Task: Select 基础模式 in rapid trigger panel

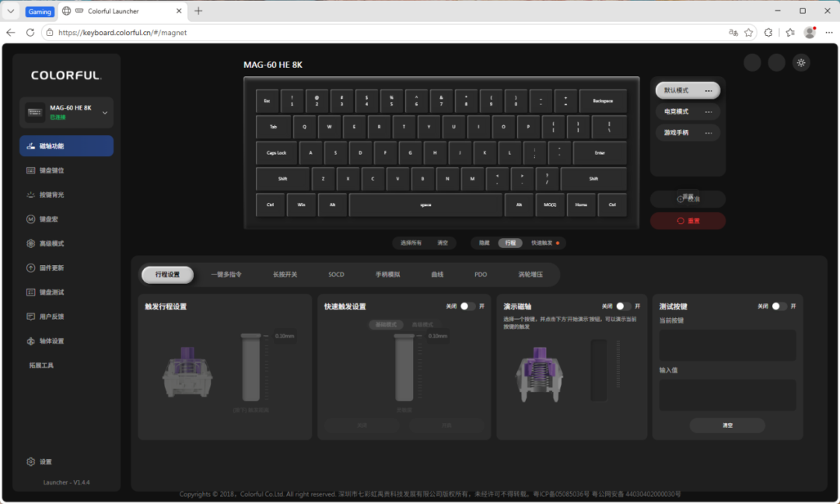Action: (386, 324)
